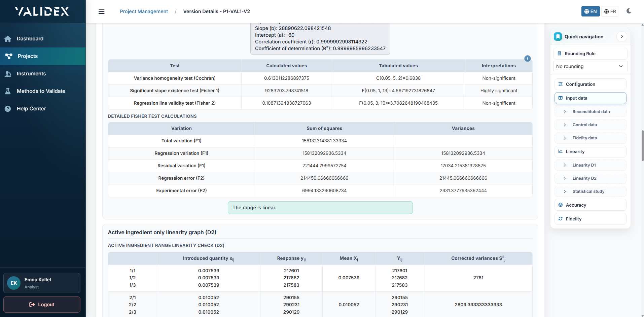Navigate to Fidelity section
This screenshot has height=317, width=644.
tap(590, 219)
